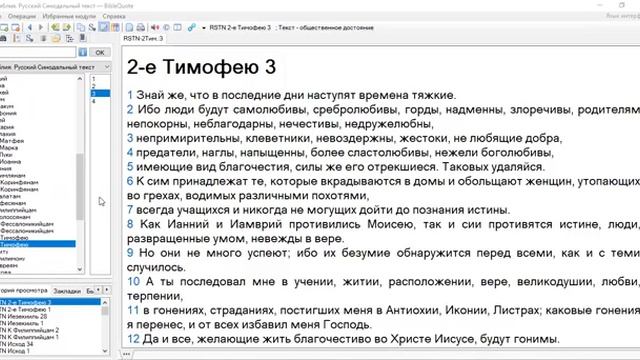The image size is (640, 360).
Task: Click verse number 12 link
Action: click(133, 339)
